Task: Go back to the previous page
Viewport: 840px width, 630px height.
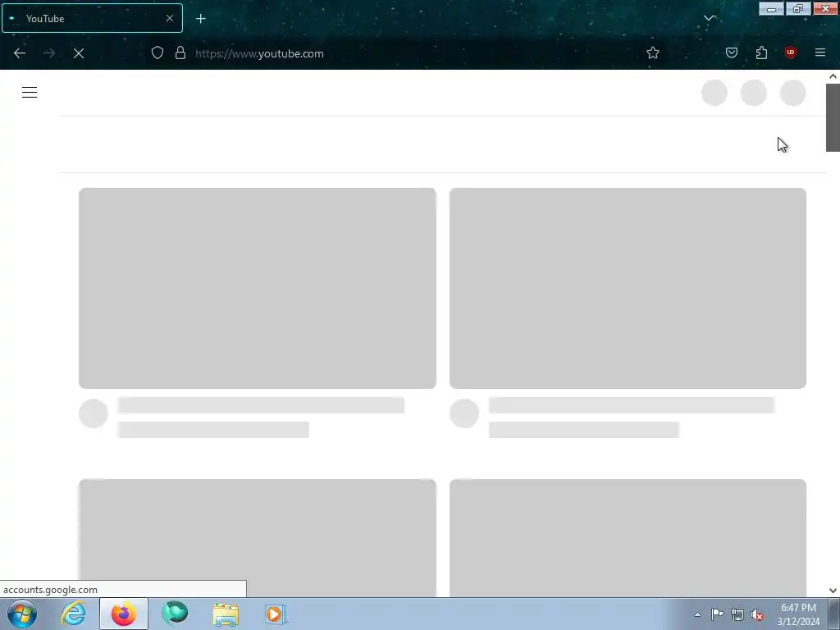Action: pyautogui.click(x=20, y=53)
